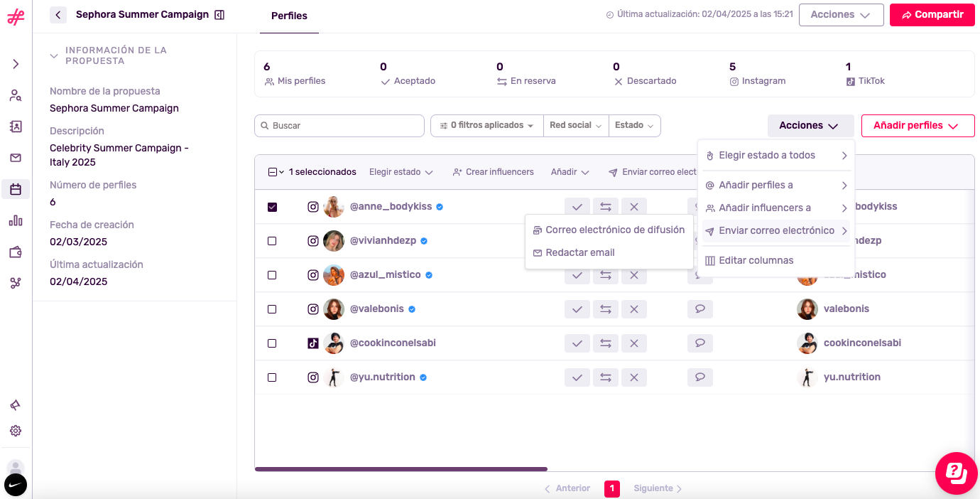The image size is (980, 499).
Task: Click the Nike brand avatar in sidebar
Action: 16,485
